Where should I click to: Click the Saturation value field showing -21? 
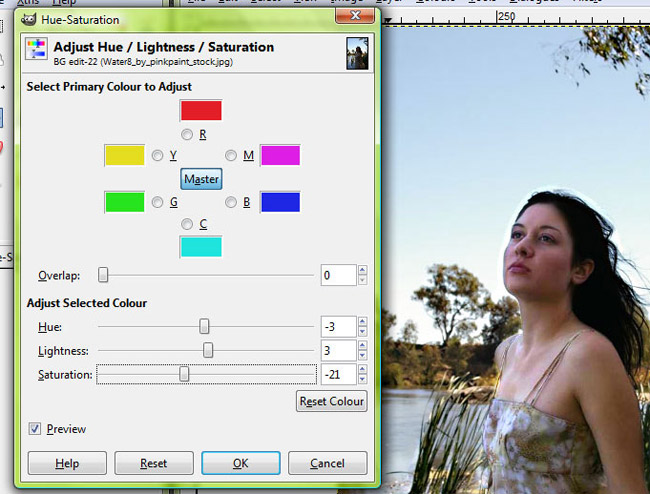339,375
